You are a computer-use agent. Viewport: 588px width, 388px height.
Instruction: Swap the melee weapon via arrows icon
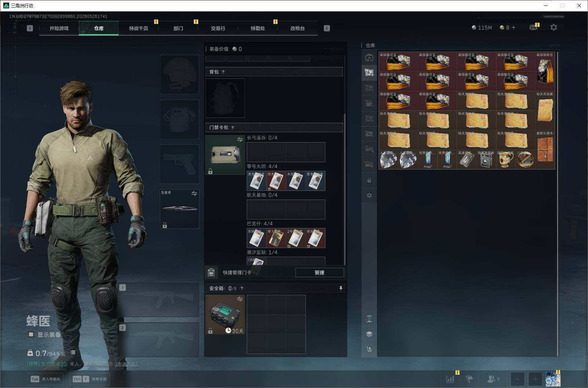pos(194,194)
